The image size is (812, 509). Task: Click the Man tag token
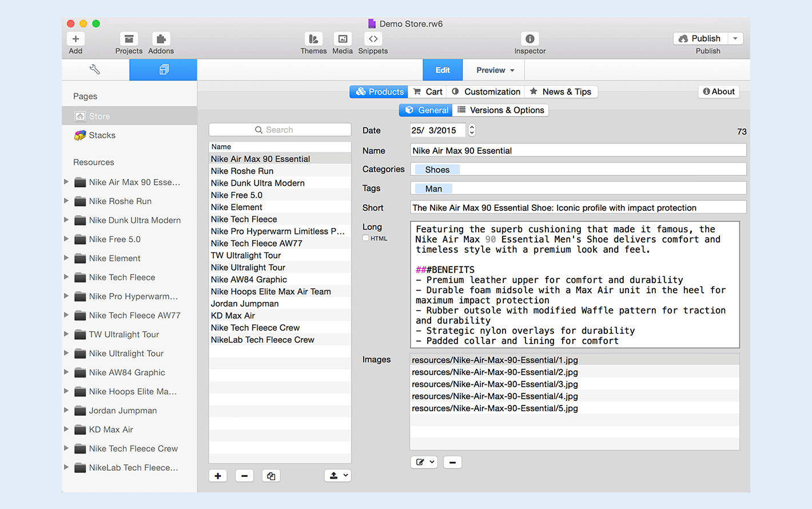[433, 189]
